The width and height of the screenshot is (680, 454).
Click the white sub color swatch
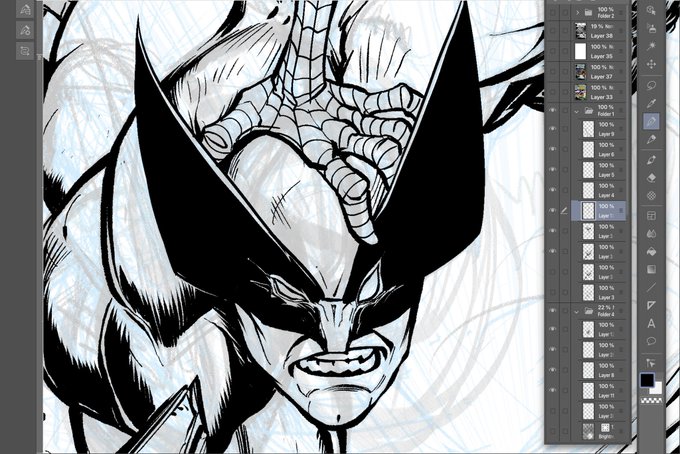[656, 388]
